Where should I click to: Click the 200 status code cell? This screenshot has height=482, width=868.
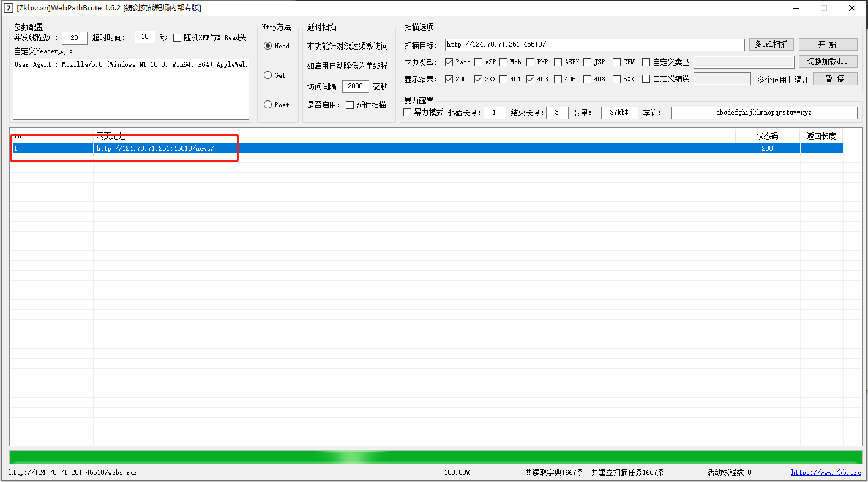pyautogui.click(x=768, y=148)
